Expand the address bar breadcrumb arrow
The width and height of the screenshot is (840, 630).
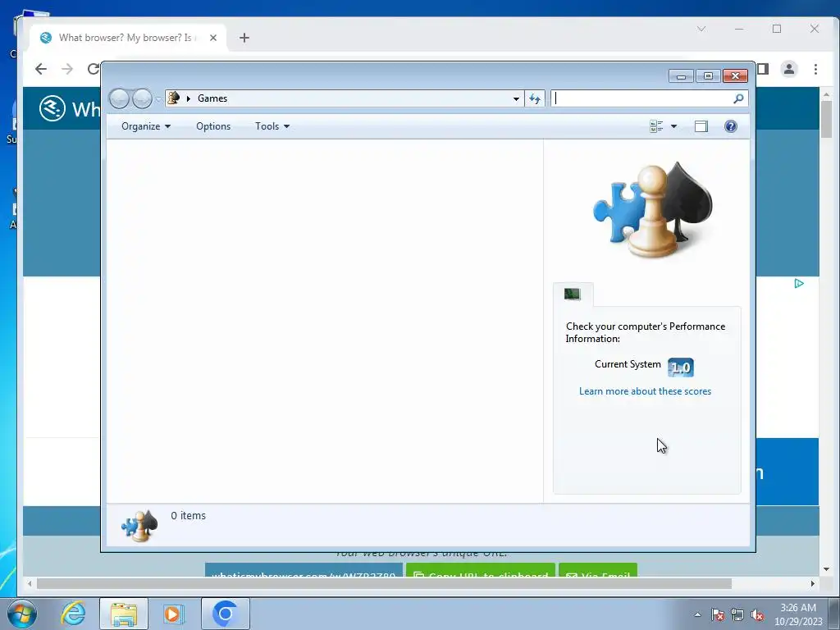point(189,98)
